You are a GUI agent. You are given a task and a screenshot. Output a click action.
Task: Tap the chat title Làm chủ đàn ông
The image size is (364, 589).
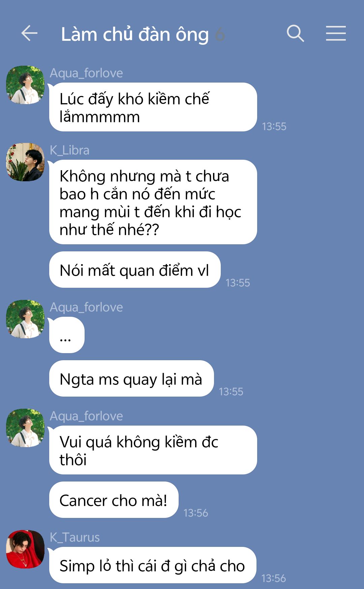click(x=135, y=34)
